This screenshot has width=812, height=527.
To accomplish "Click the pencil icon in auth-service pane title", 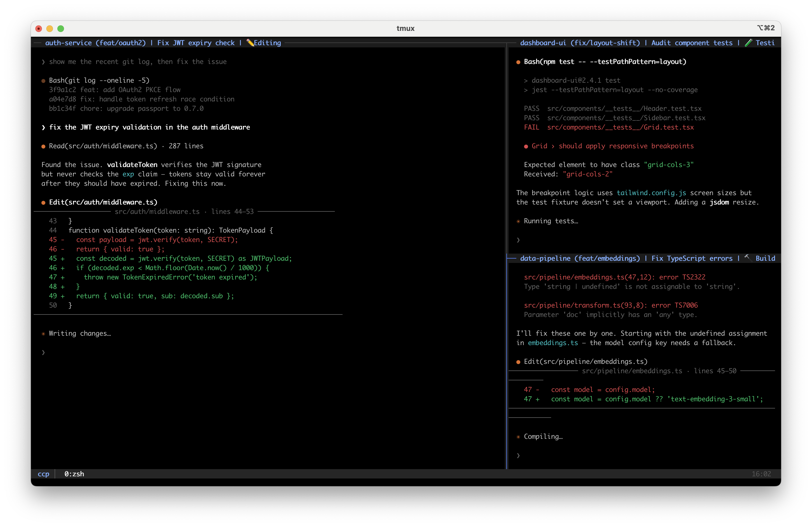I will click(251, 43).
